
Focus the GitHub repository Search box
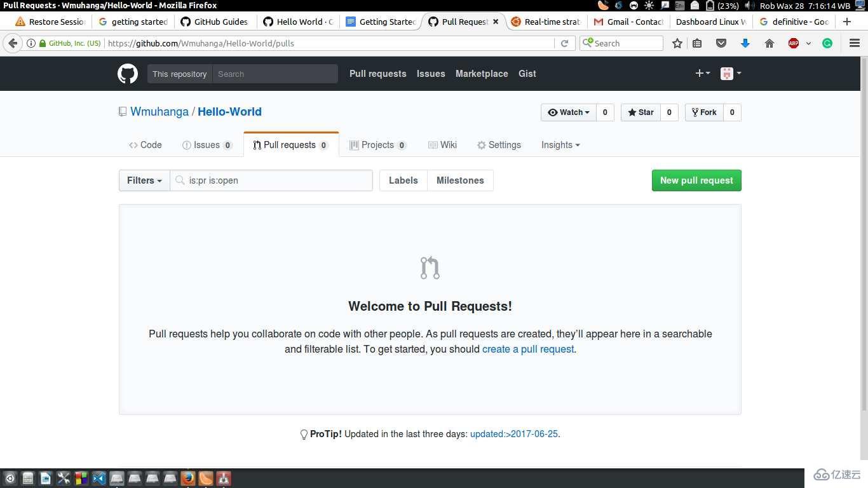point(275,74)
